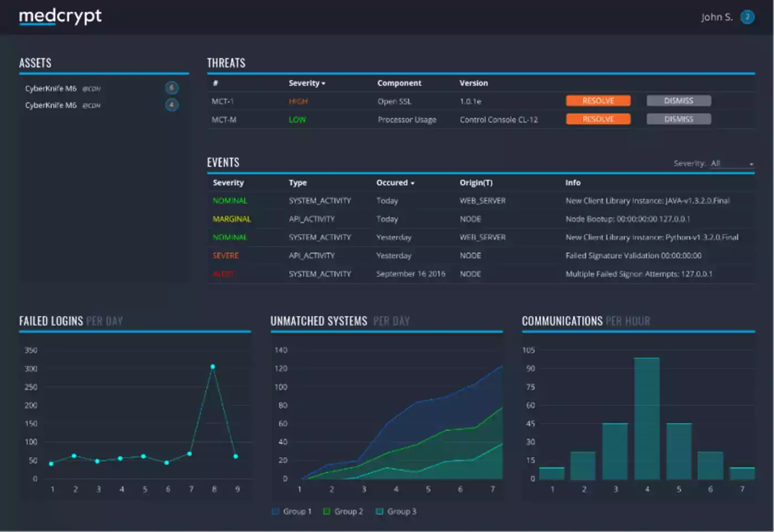Open Node Bootup event info
This screenshot has height=532, width=774.
point(627,219)
